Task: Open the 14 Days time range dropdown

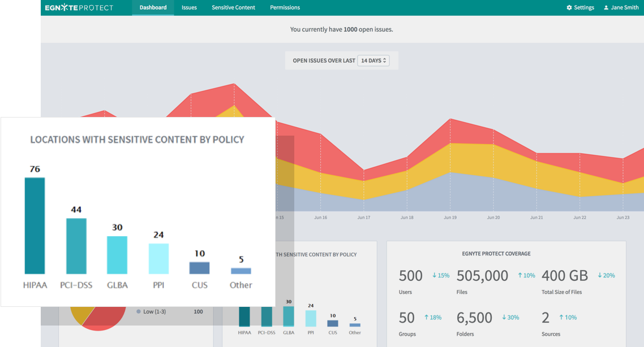Action: (x=373, y=60)
